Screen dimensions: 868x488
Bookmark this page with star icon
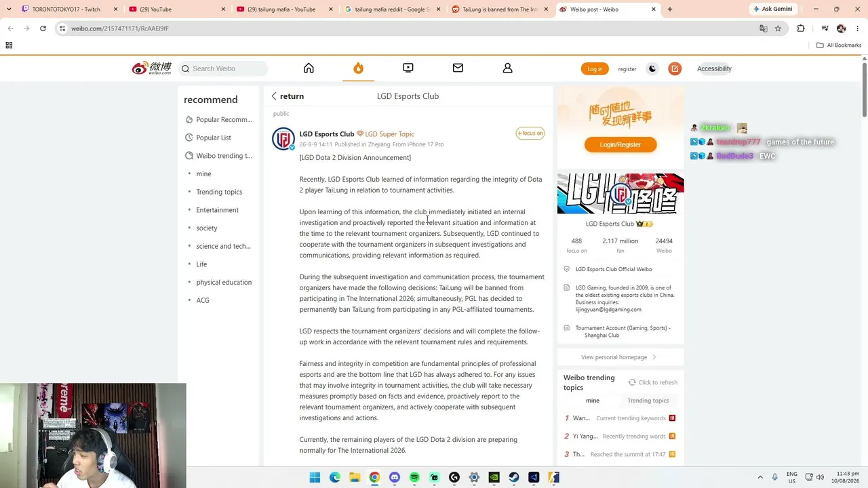click(x=778, y=28)
